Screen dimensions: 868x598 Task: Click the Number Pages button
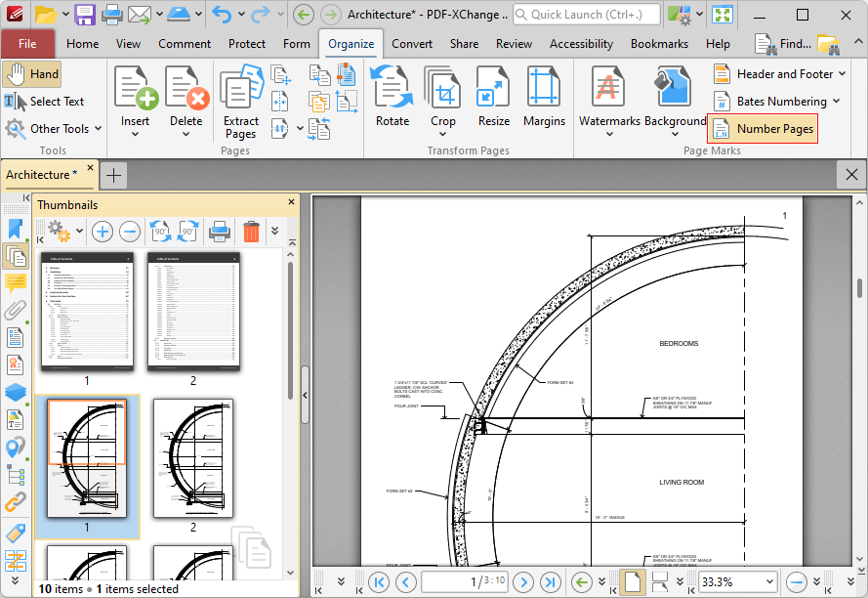tap(763, 129)
